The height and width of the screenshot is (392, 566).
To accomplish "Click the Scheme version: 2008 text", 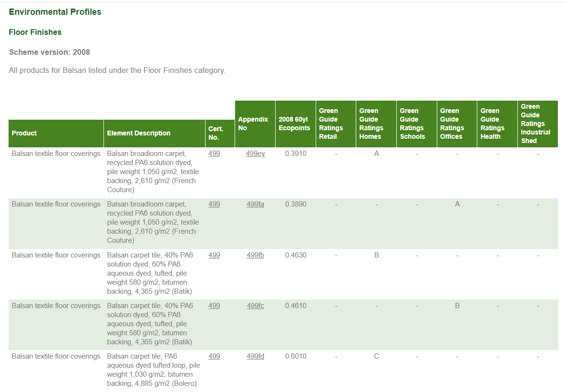I will click(x=50, y=52).
